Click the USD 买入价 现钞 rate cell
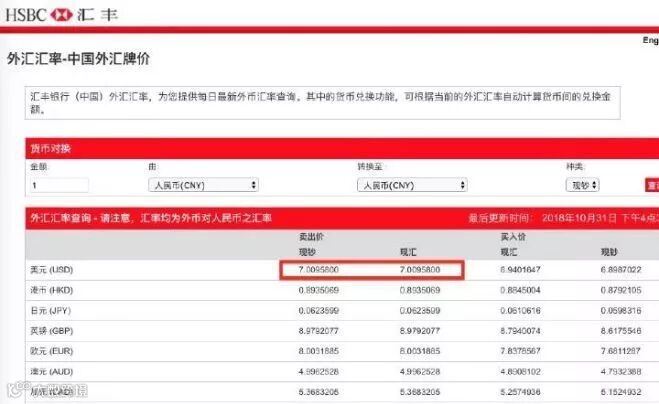659x404 pixels. pyautogui.click(x=621, y=269)
